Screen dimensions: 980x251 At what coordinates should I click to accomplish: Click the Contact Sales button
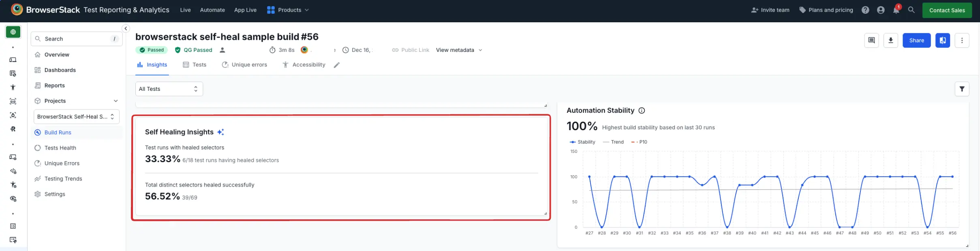click(947, 10)
